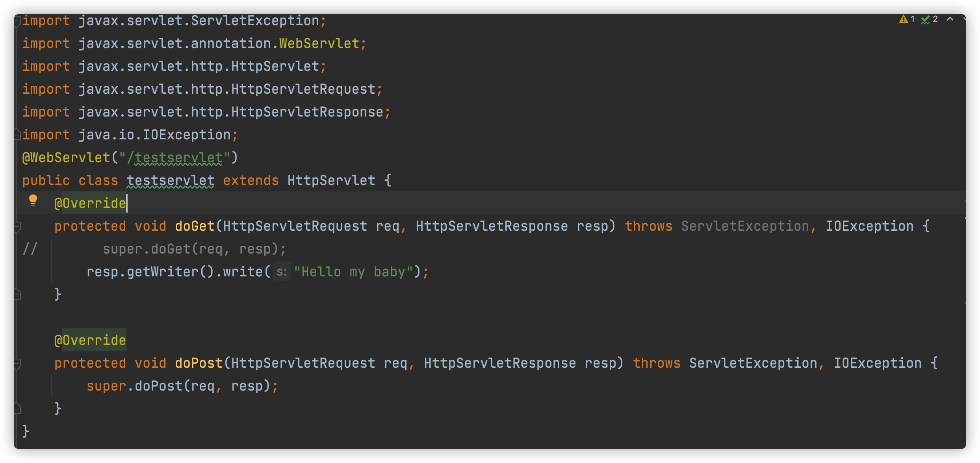Click the s: parameter hint in write call
Viewport: 980px width, 463px height.
(x=282, y=272)
